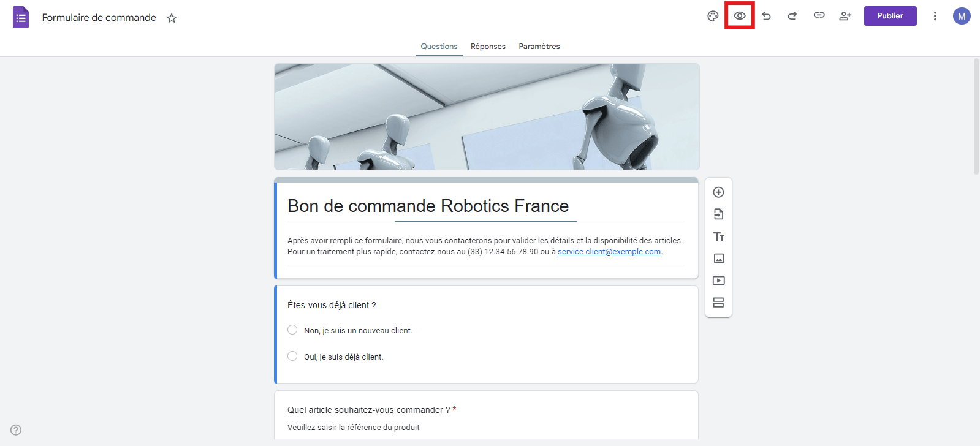Open the theme customization palette icon
The width and height of the screenshot is (980, 446).
[713, 17]
